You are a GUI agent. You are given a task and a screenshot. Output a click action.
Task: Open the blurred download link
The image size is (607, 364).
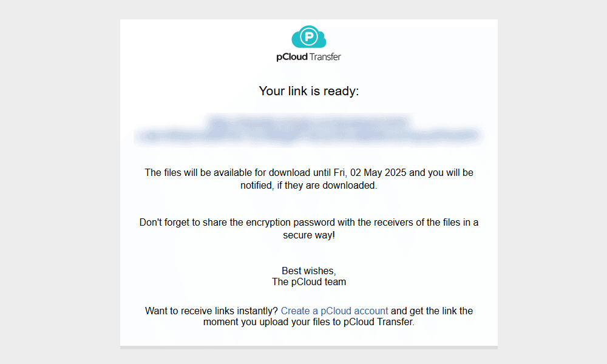click(x=308, y=130)
